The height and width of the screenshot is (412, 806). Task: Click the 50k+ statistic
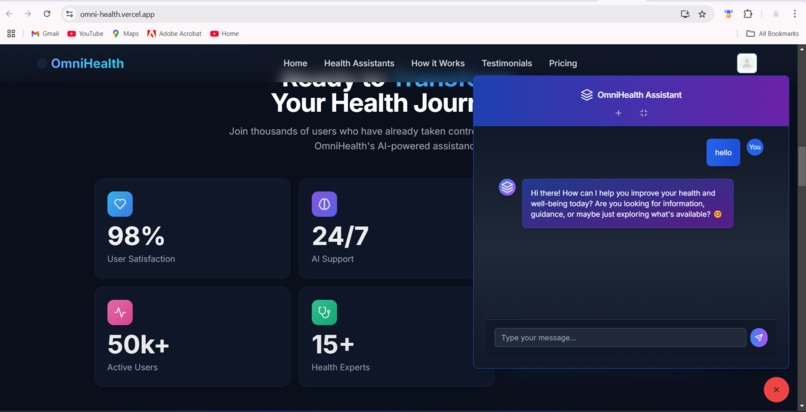pyautogui.click(x=138, y=345)
